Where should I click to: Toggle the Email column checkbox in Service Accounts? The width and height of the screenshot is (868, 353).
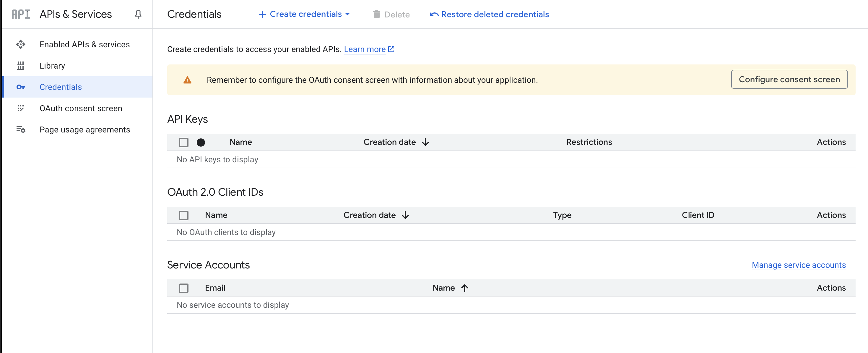[x=184, y=288]
